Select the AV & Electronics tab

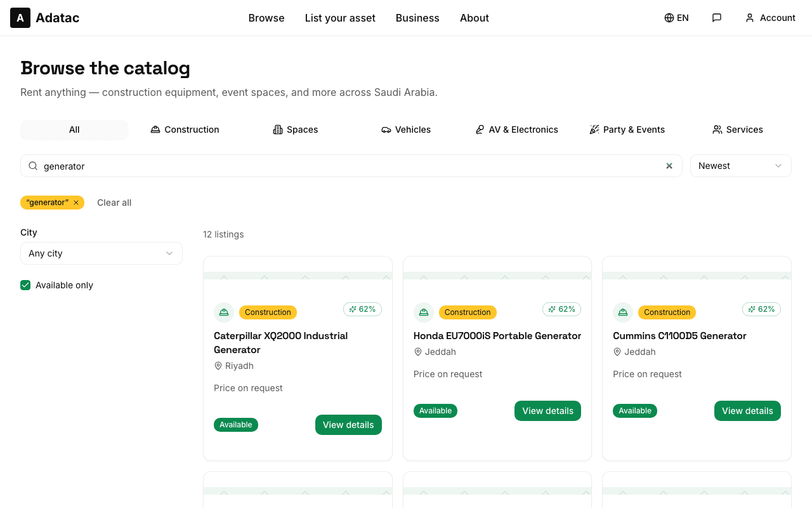[x=516, y=130]
